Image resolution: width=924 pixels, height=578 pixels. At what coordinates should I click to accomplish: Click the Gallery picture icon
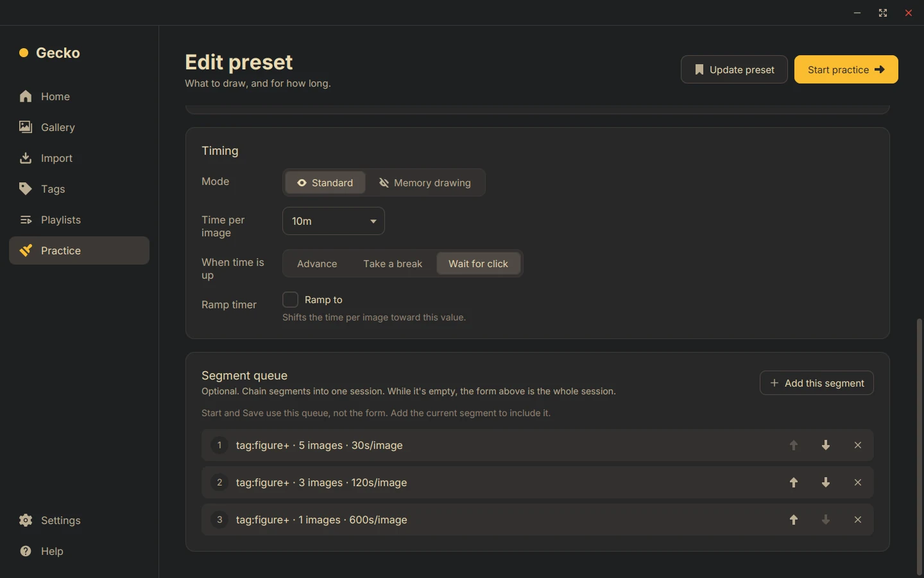[26, 127]
